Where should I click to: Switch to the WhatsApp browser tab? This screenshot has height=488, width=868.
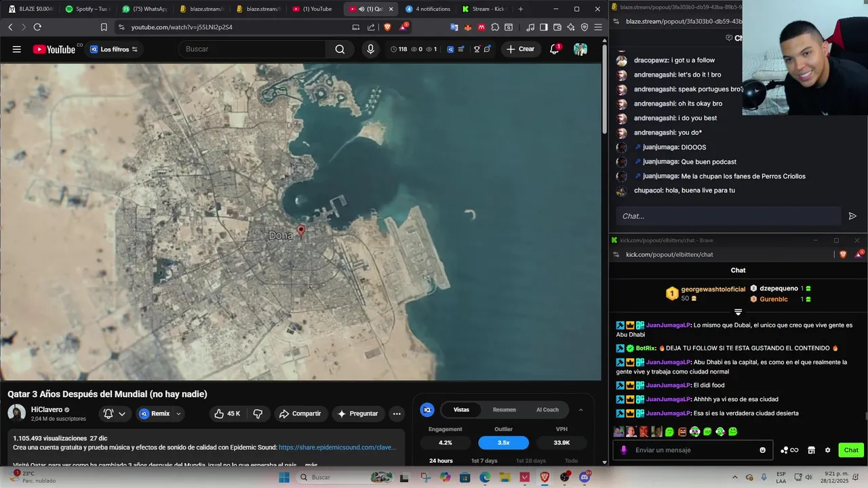click(x=144, y=9)
